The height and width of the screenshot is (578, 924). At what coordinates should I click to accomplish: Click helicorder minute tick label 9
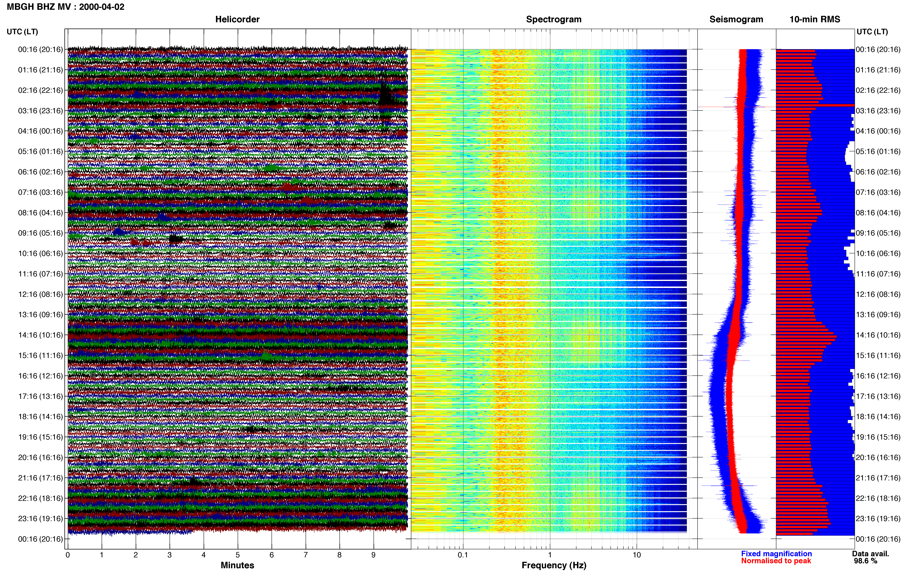coord(373,555)
